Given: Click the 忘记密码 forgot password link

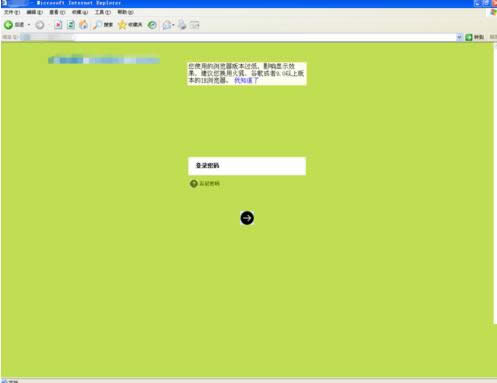Looking at the screenshot, I should 209,183.
